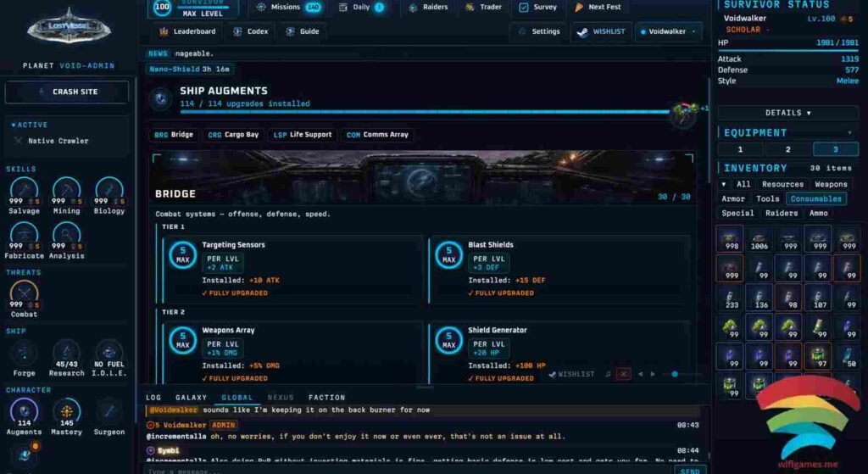Switch to the GALAXY chat tab
Image resolution: width=868 pixels, height=474 pixels.
point(191,398)
